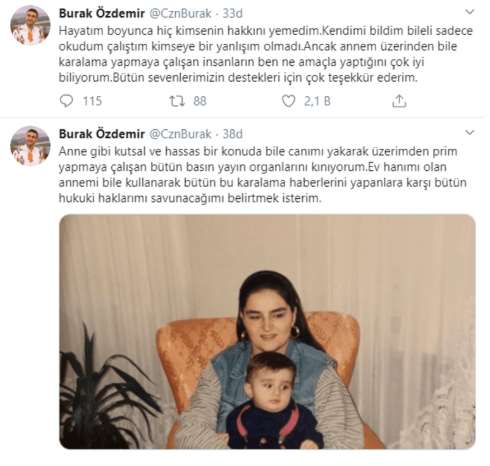This screenshot has width=490, height=466.
Task: Open Burak Özdemir avatar on second tweet
Action: click(x=30, y=146)
